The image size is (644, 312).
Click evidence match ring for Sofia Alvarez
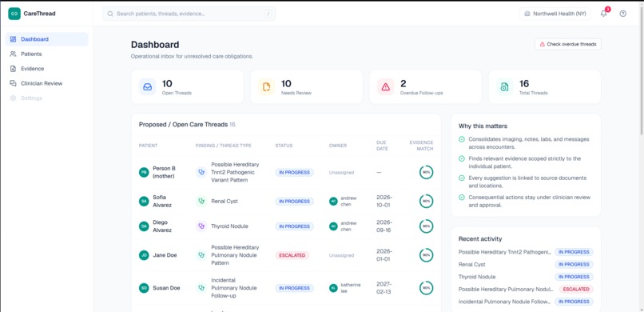[x=426, y=202]
